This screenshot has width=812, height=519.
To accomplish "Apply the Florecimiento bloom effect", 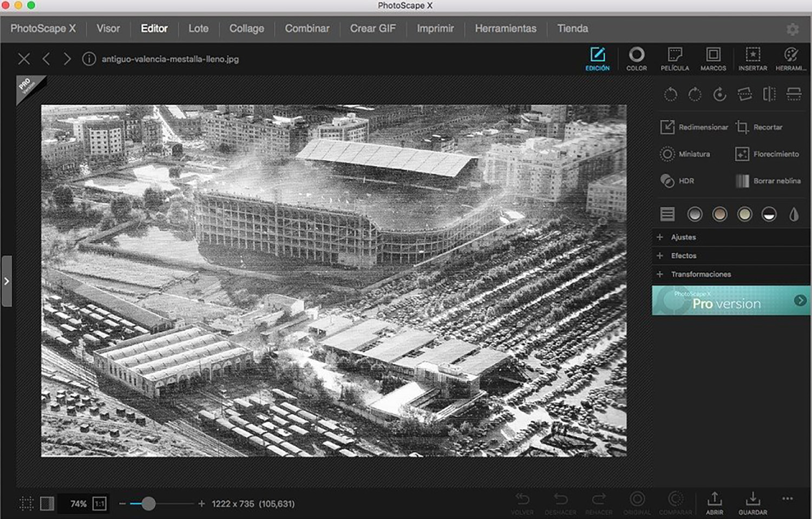I will 767,154.
